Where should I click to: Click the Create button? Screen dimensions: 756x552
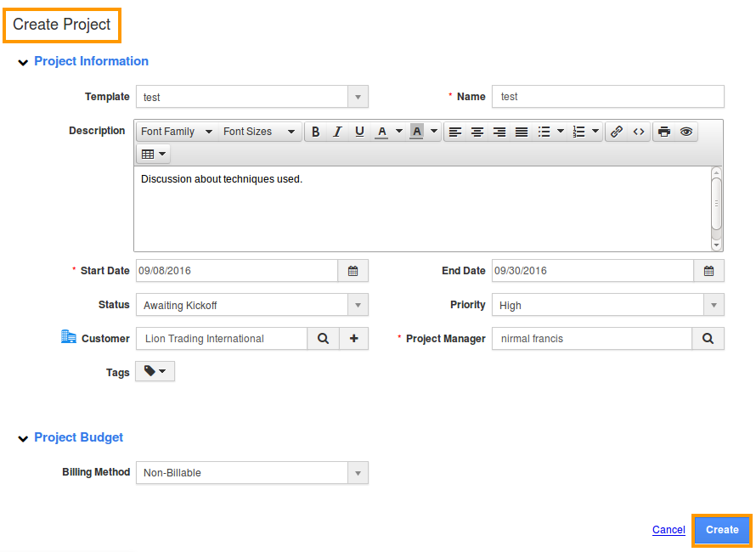[x=722, y=530]
